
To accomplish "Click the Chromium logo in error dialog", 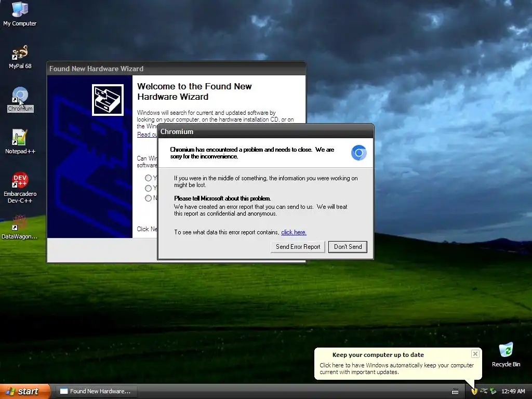I will coord(358,153).
